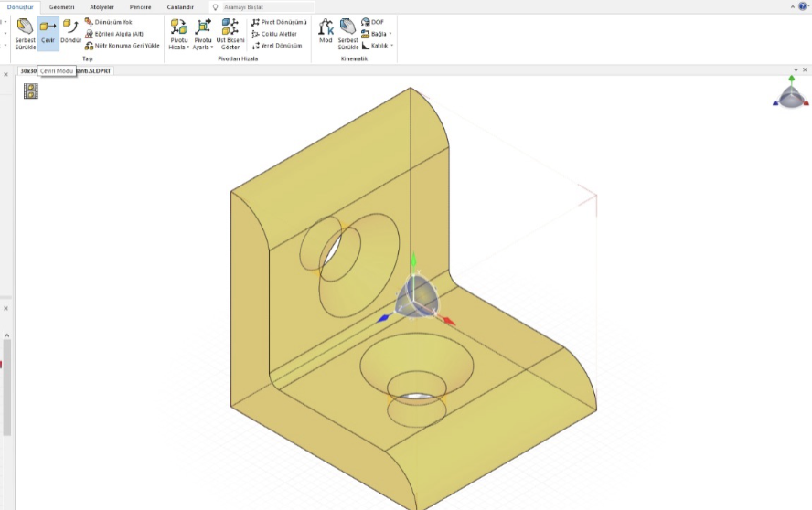Open the document tab list arrow
Screen dimensions: 812x510
point(796,69)
